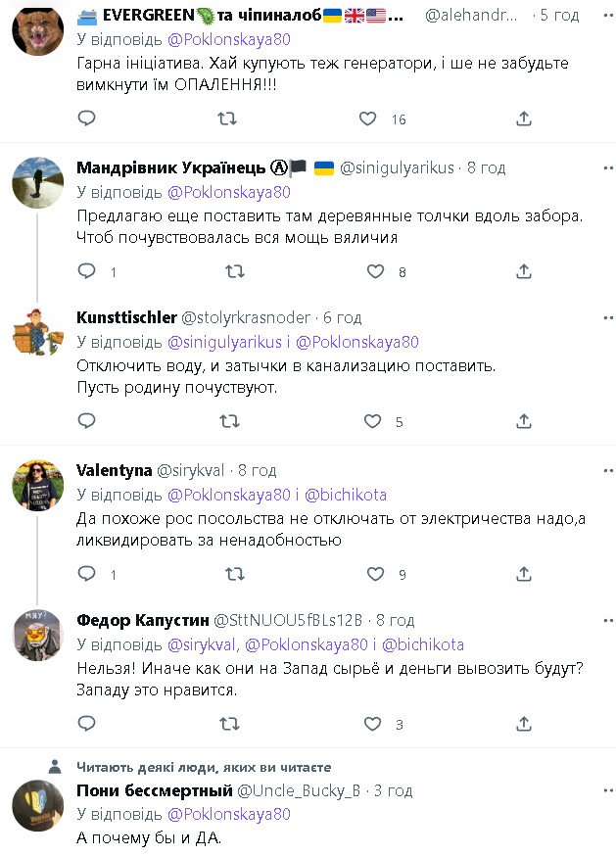Like the Valentyna tweet with 9 likes
This screenshot has width=616, height=857.
click(375, 573)
